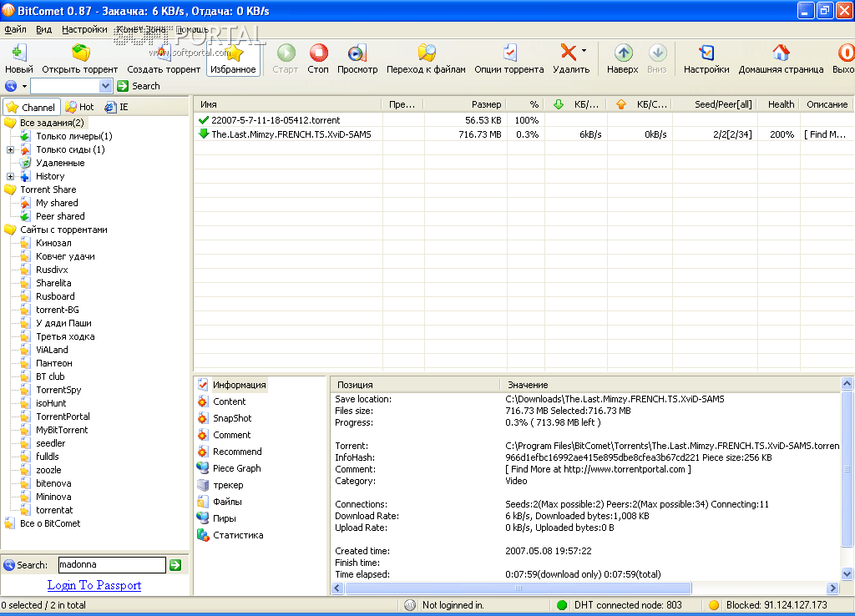855x616 pixels.
Task: Open the Файлы (Files) section
Action: (x=227, y=502)
